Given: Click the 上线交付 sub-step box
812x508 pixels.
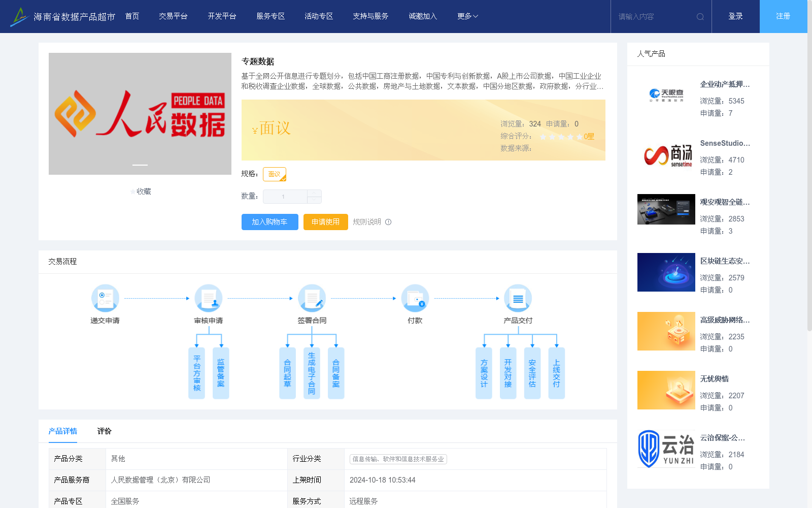Looking at the screenshot, I should click(557, 373).
